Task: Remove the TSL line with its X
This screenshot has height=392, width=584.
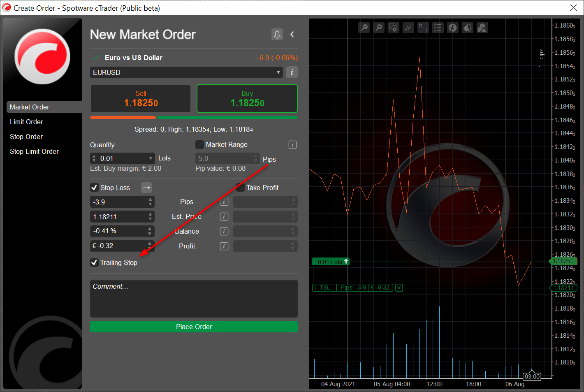Action: click(x=399, y=288)
